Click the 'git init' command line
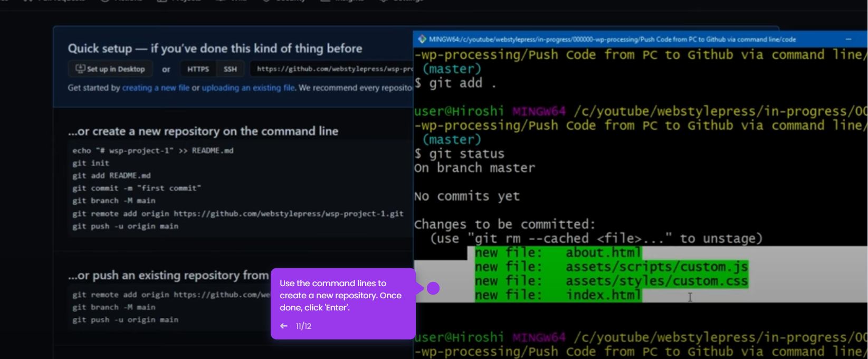This screenshot has height=359, width=868. (x=91, y=163)
